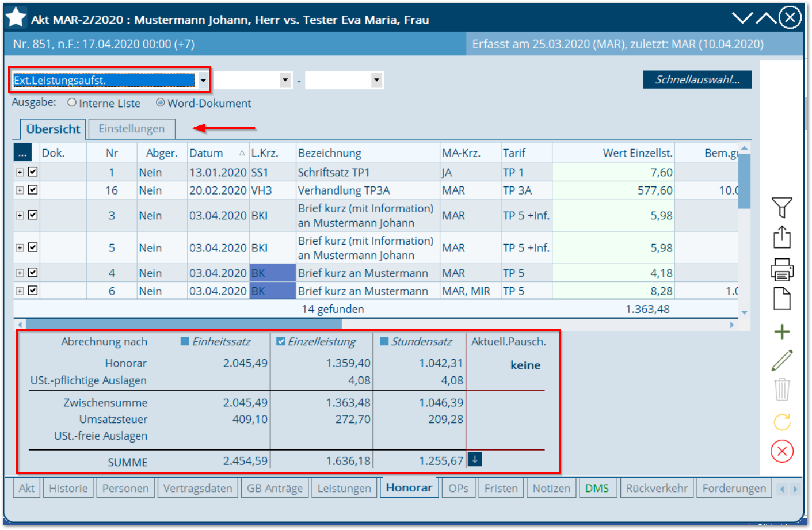This screenshot has height=530, width=812.
Task: Click the printer icon
Action: [781, 269]
